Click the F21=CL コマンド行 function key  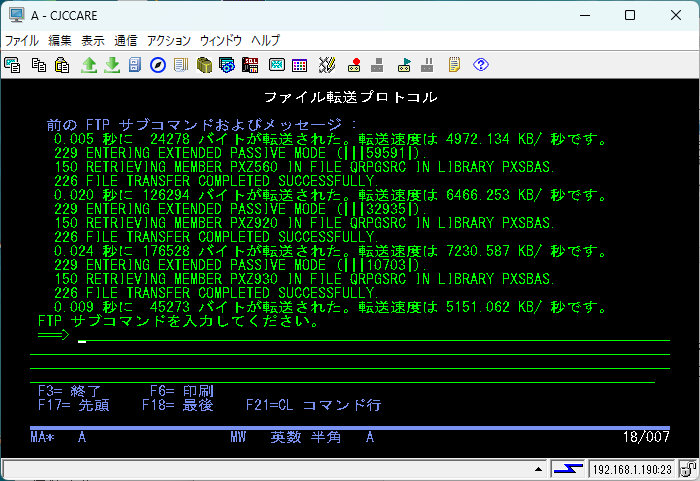[313, 405]
